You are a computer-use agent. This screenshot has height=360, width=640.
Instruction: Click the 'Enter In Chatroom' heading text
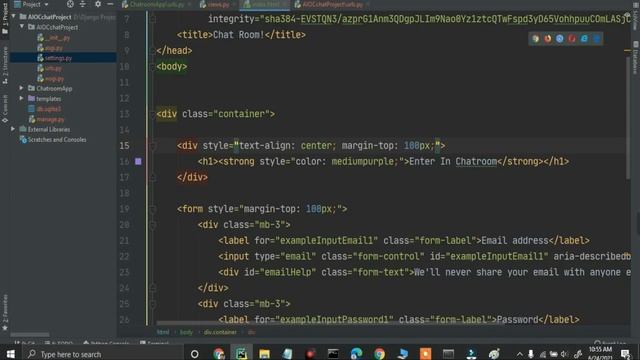coord(453,161)
